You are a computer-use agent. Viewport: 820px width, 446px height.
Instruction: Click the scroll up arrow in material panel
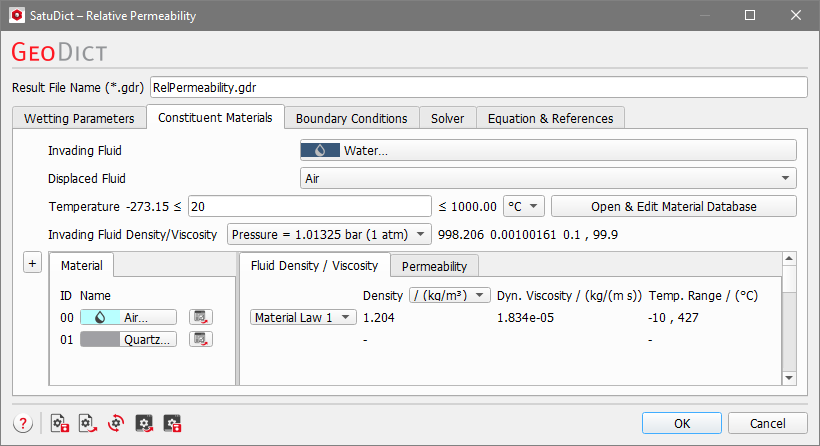(789, 258)
